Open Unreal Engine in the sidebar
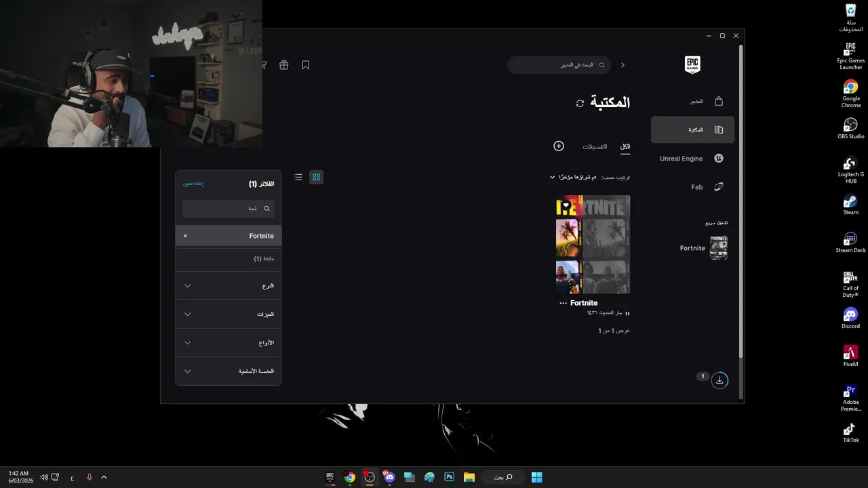The height and width of the screenshot is (488, 868). 692,159
